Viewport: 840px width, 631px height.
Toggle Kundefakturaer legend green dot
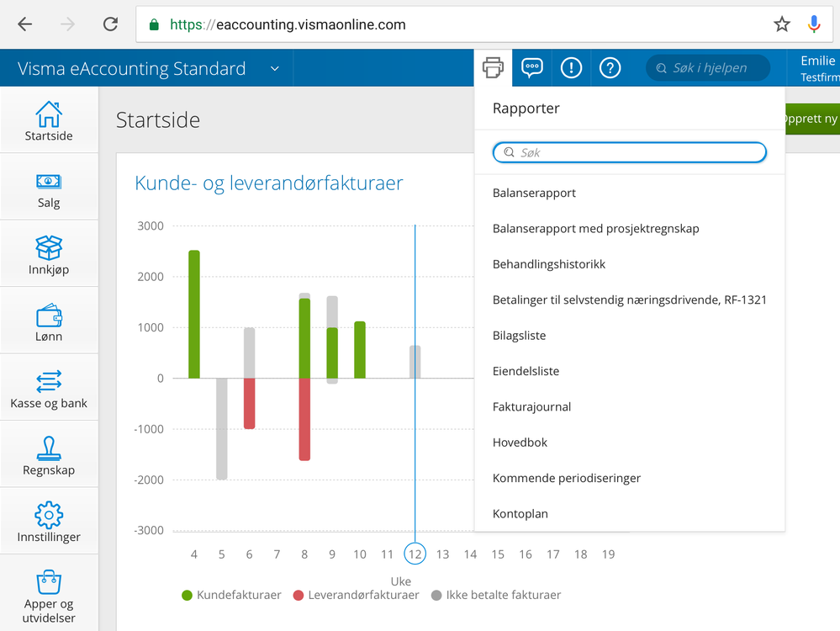tap(187, 595)
